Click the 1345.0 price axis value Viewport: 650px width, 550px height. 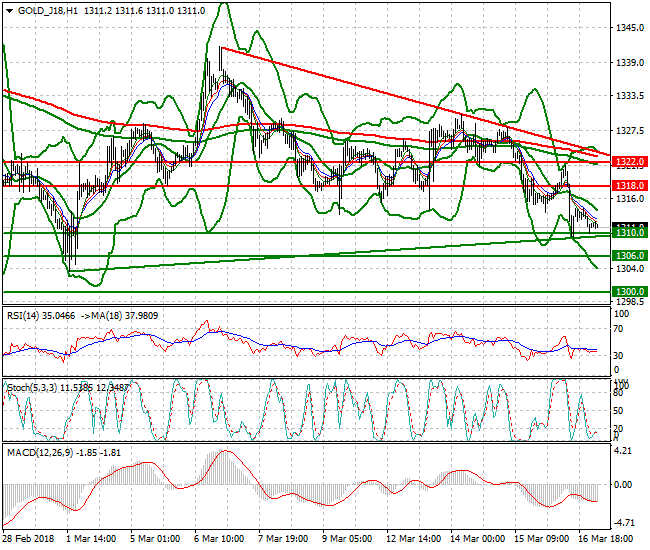pyautogui.click(x=630, y=28)
